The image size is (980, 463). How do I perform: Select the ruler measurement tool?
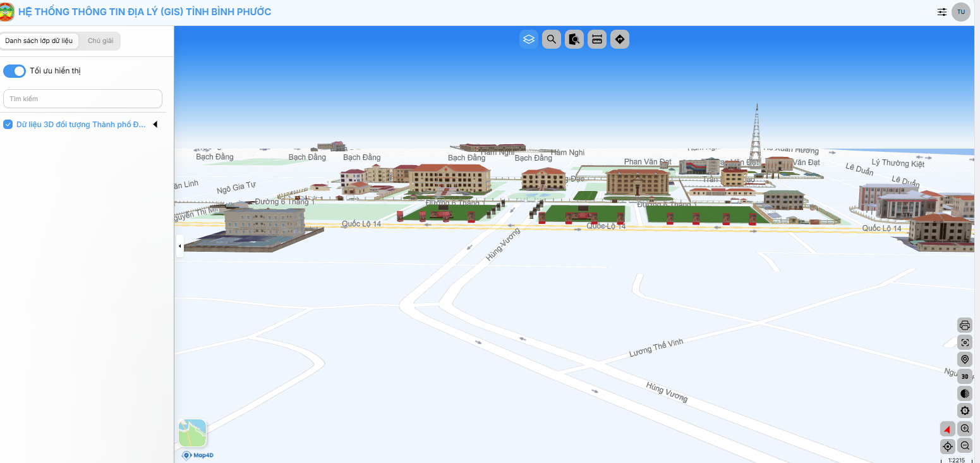pos(596,39)
